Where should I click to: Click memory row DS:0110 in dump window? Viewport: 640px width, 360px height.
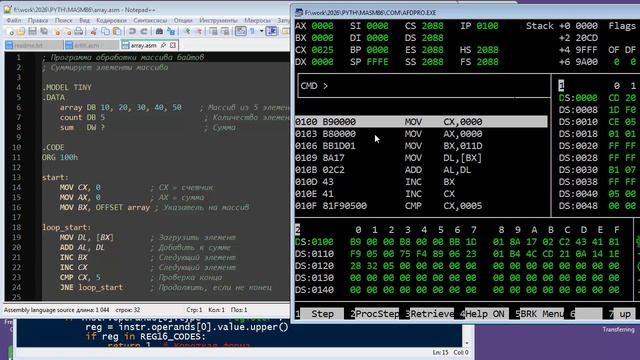pos(457,254)
